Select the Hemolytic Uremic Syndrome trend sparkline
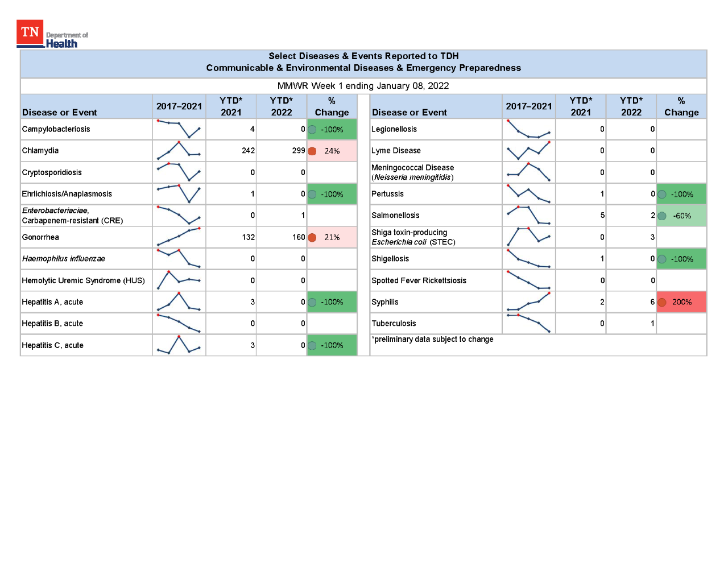Screen dimensions: 728x562 coord(179,280)
